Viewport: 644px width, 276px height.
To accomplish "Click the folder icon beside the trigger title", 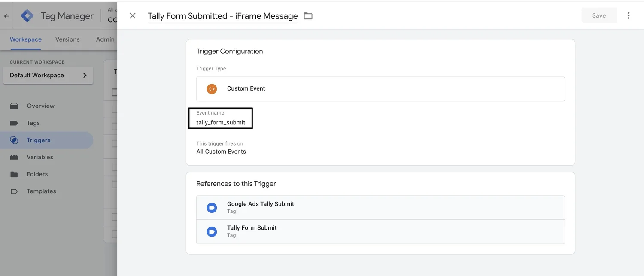I will point(308,15).
